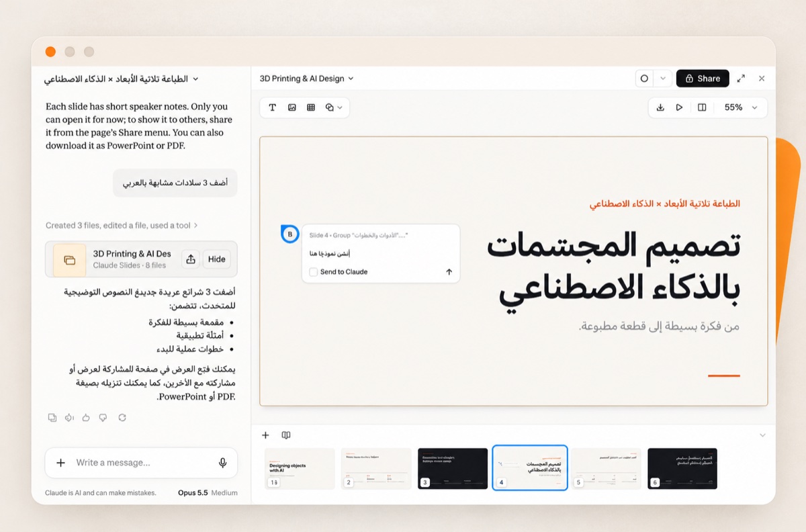Click the gray Arabic subtitle on slide
Screen dimensions: 806x532
[659, 326]
